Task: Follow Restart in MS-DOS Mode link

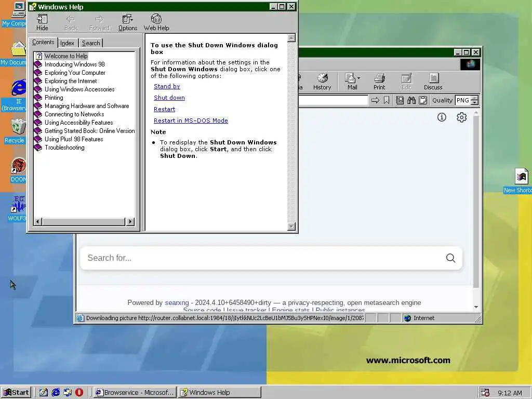Action: point(191,121)
